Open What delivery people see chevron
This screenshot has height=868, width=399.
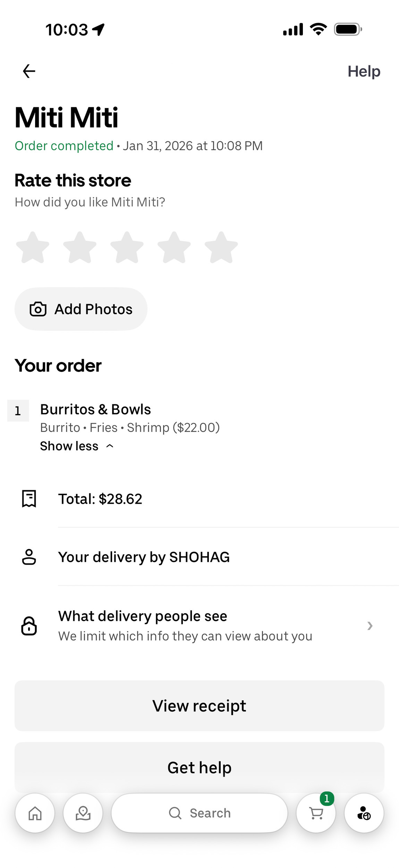(x=370, y=626)
